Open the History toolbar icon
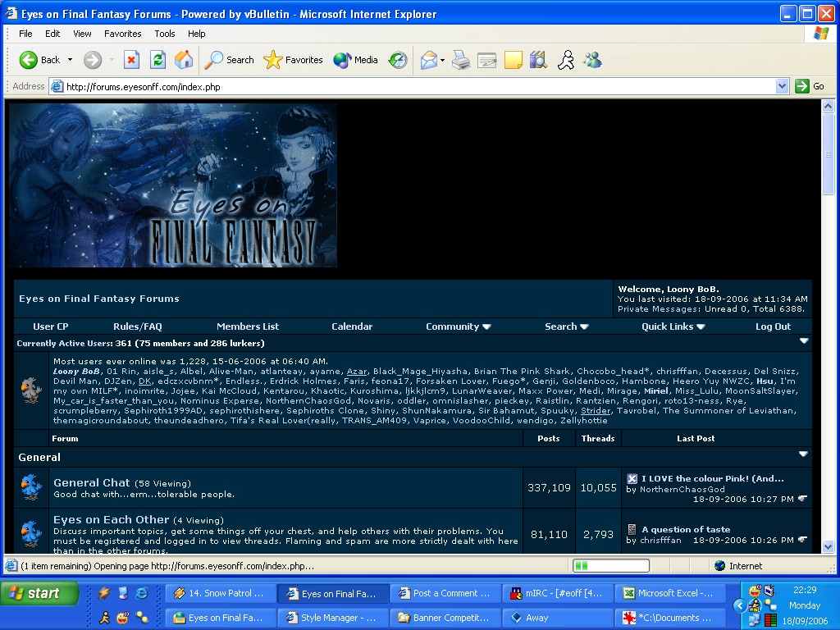 pyautogui.click(x=398, y=60)
